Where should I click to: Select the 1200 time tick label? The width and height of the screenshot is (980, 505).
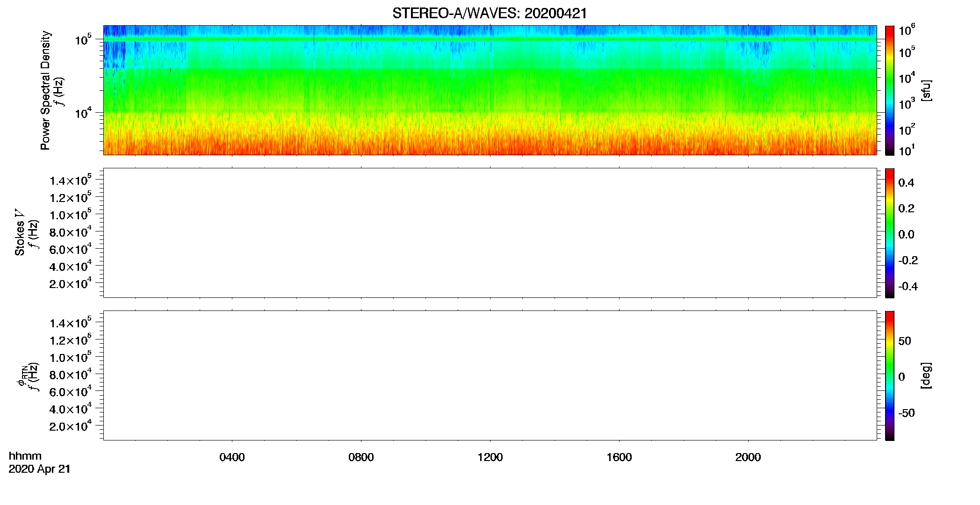[490, 457]
